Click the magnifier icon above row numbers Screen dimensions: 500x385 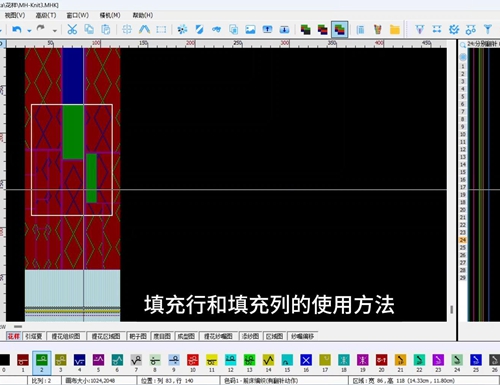(x=463, y=45)
